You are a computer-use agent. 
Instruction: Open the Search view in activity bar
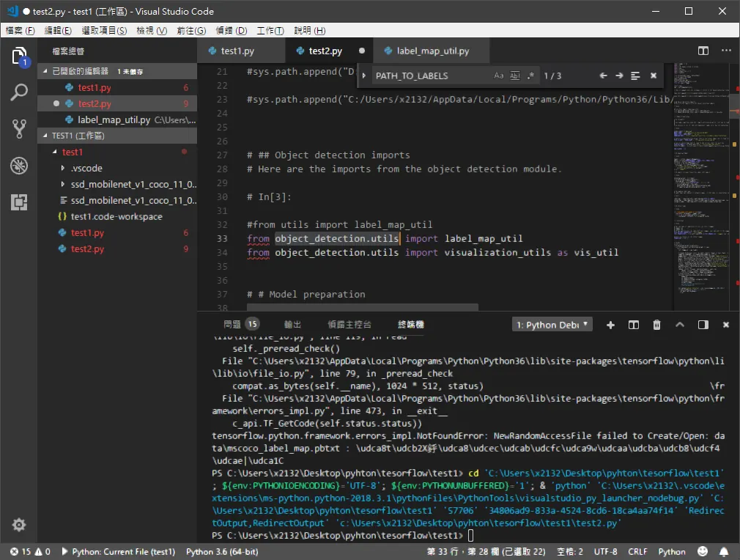click(19, 92)
